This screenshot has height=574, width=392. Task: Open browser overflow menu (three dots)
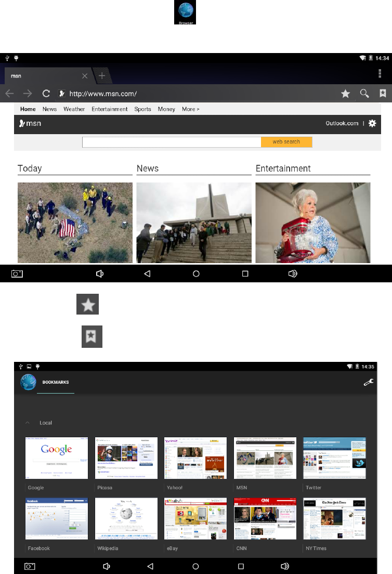click(x=380, y=74)
